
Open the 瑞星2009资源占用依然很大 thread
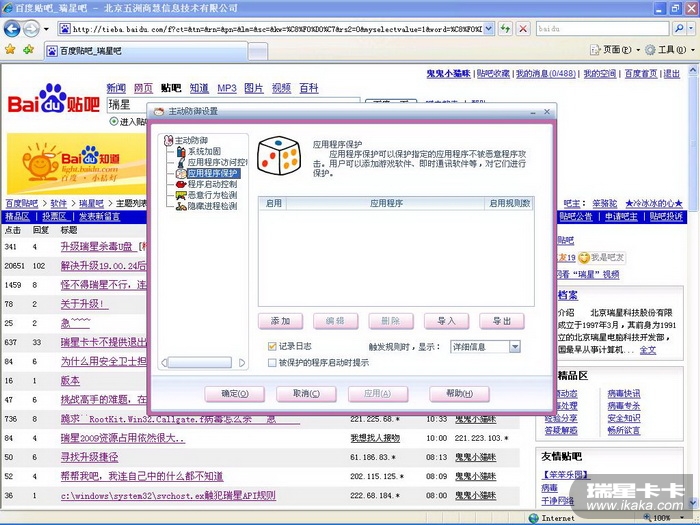[123, 438]
